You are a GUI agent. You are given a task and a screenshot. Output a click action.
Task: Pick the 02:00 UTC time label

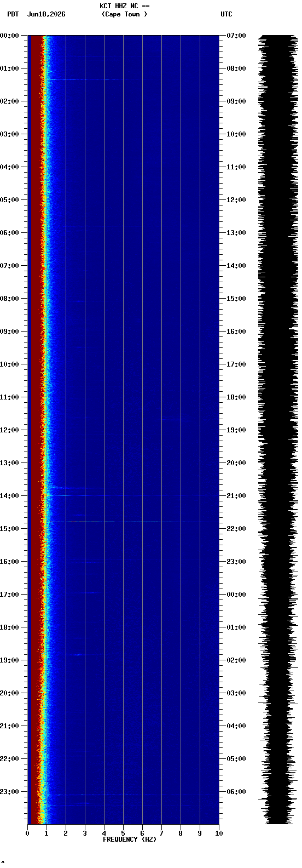(x=236, y=660)
